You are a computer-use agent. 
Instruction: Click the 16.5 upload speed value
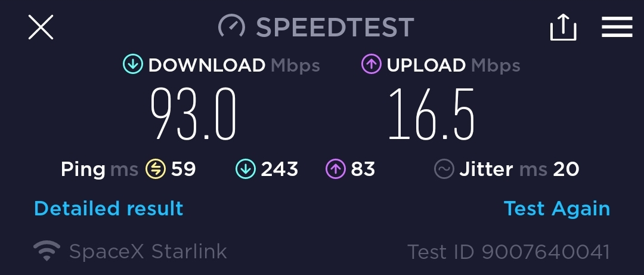[x=431, y=114]
